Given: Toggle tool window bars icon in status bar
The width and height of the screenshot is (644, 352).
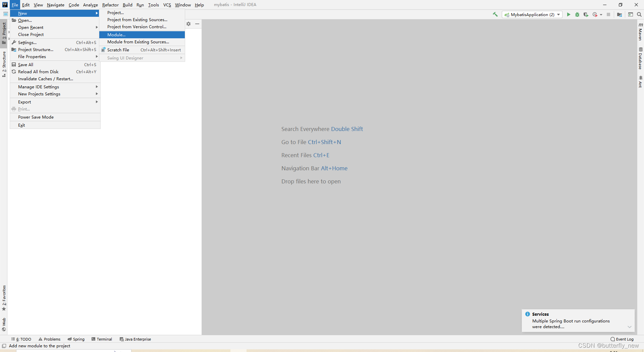Looking at the screenshot, I should pos(4,346).
